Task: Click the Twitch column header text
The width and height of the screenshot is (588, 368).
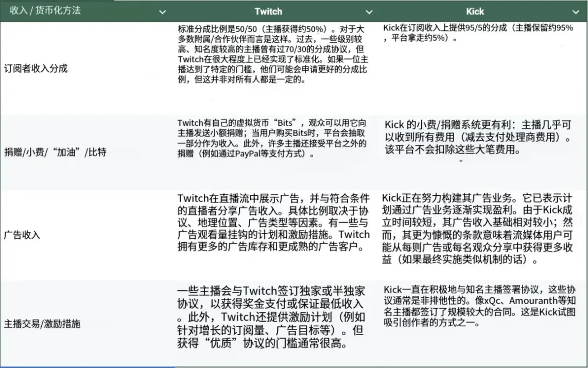Action: [x=268, y=11]
